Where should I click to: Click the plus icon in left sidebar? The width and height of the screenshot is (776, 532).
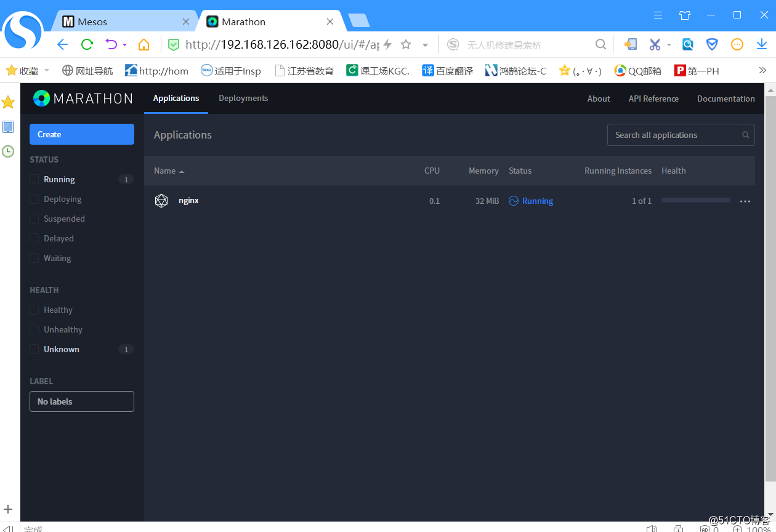coord(8,509)
